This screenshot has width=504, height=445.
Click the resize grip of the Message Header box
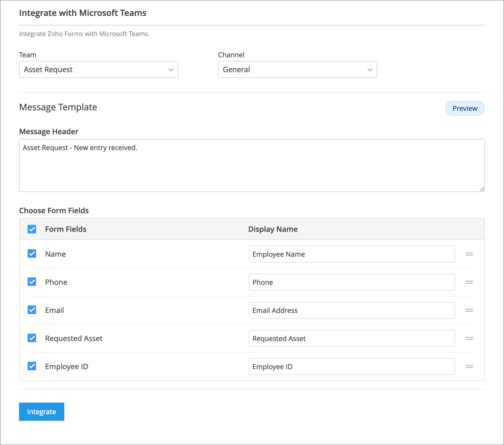pos(482,189)
